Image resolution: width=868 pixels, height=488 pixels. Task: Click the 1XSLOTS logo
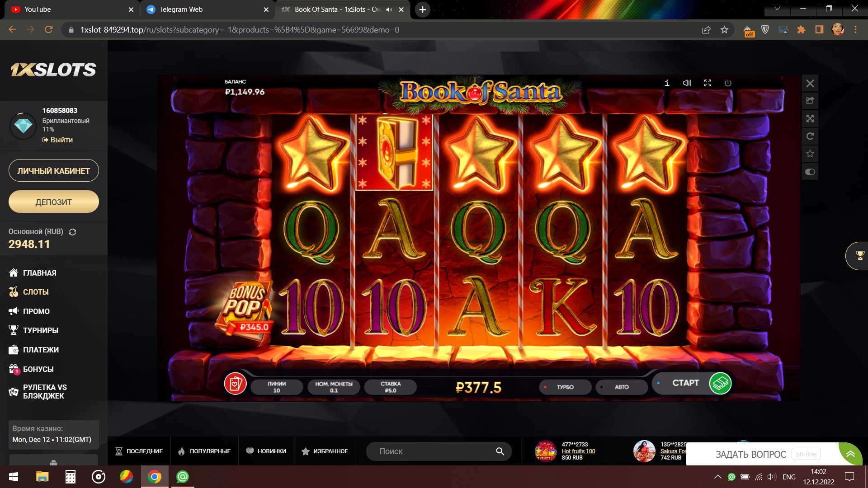[x=53, y=70]
